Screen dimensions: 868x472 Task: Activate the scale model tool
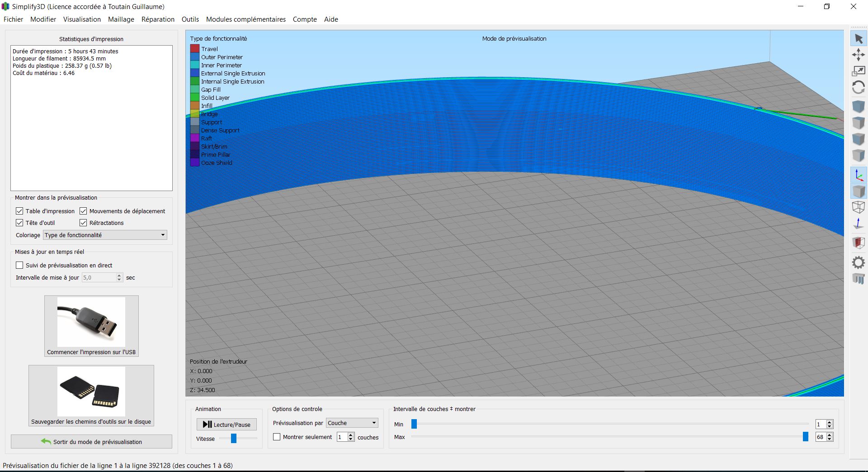pos(859,71)
